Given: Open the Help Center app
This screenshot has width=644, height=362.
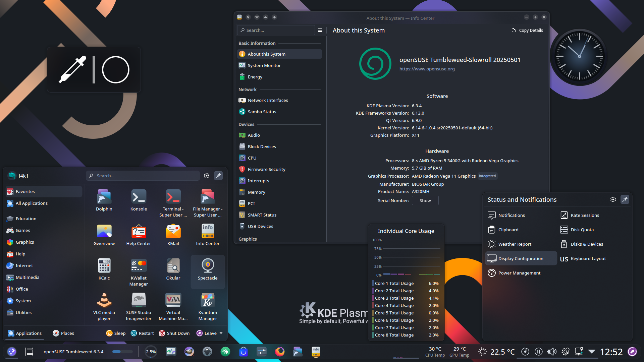Looking at the screenshot, I should [139, 235].
